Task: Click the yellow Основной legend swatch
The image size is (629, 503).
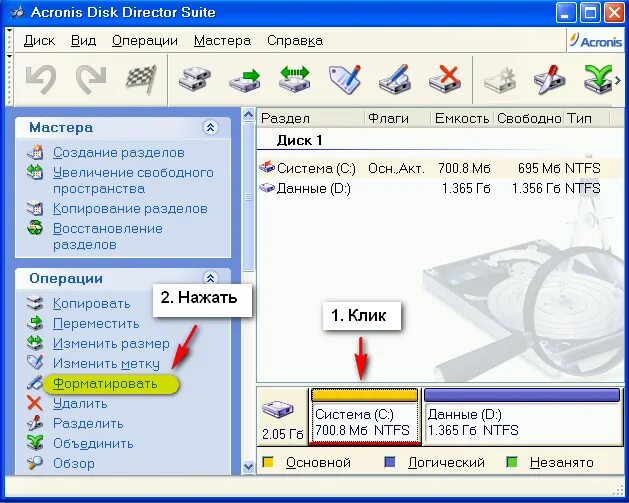Action: point(268,462)
